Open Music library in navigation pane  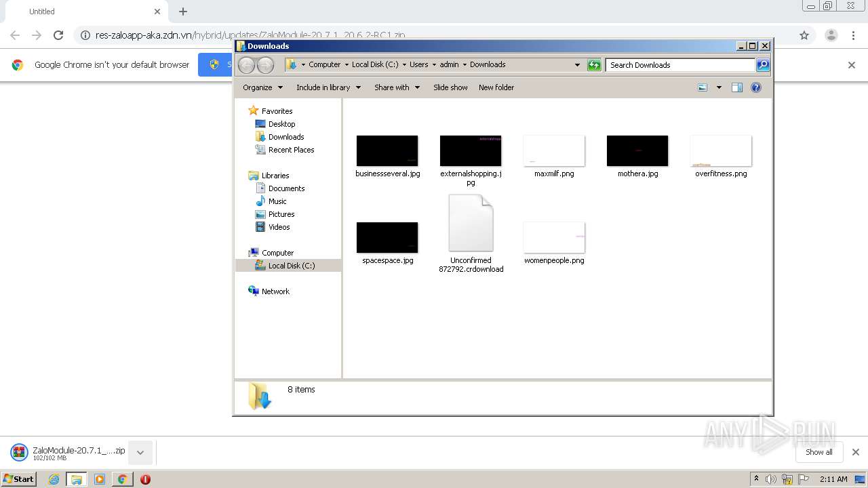(277, 201)
